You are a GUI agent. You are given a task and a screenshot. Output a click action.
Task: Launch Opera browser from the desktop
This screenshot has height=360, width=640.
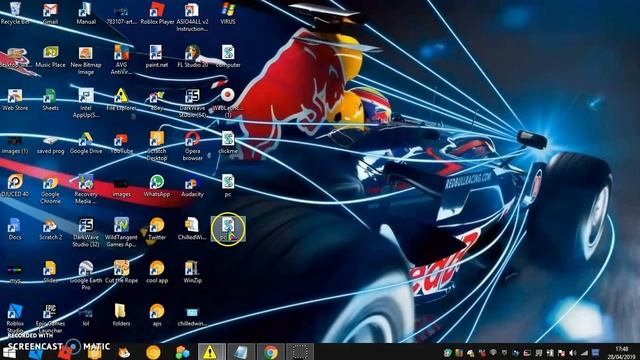click(x=192, y=146)
